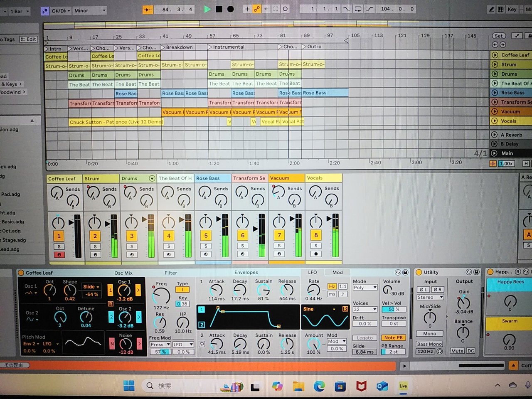Adjust the Utility Gain knob
Screen dimensions: 532x399
tap(463, 303)
